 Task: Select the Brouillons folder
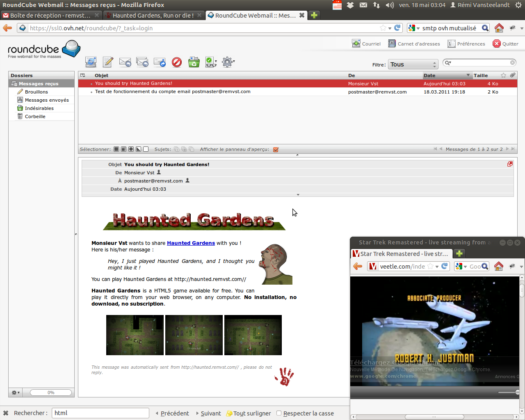click(36, 92)
